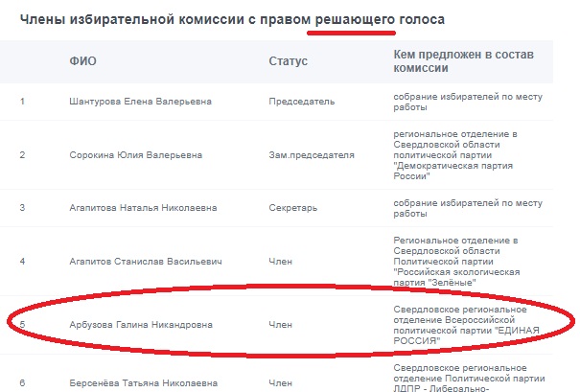Click the Член status in Агапитов Станислав's row
This screenshot has height=392, width=580.
click(x=281, y=260)
